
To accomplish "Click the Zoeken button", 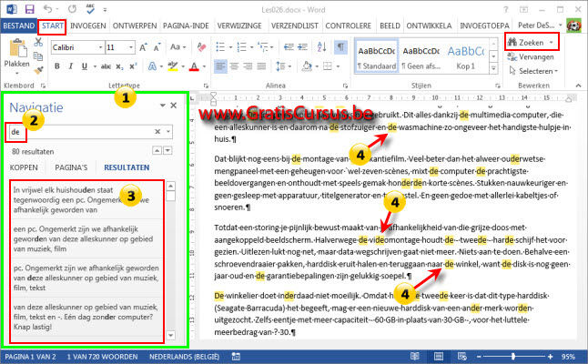I will (532, 43).
